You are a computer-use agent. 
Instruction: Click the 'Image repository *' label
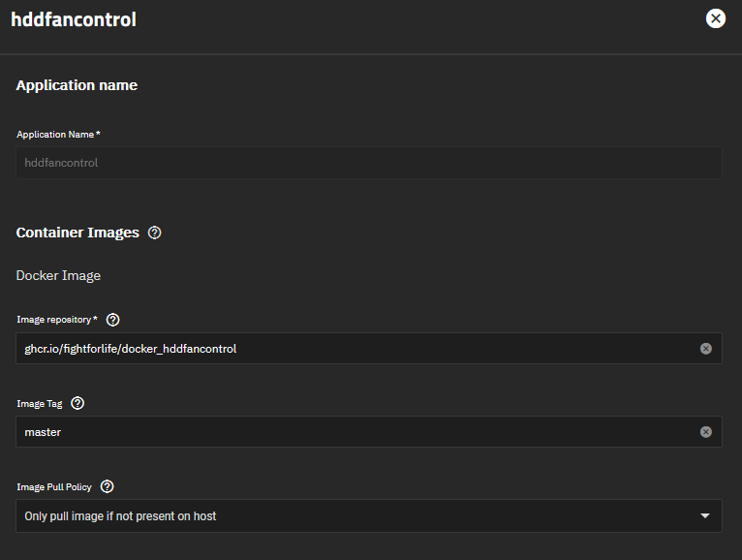coord(56,320)
